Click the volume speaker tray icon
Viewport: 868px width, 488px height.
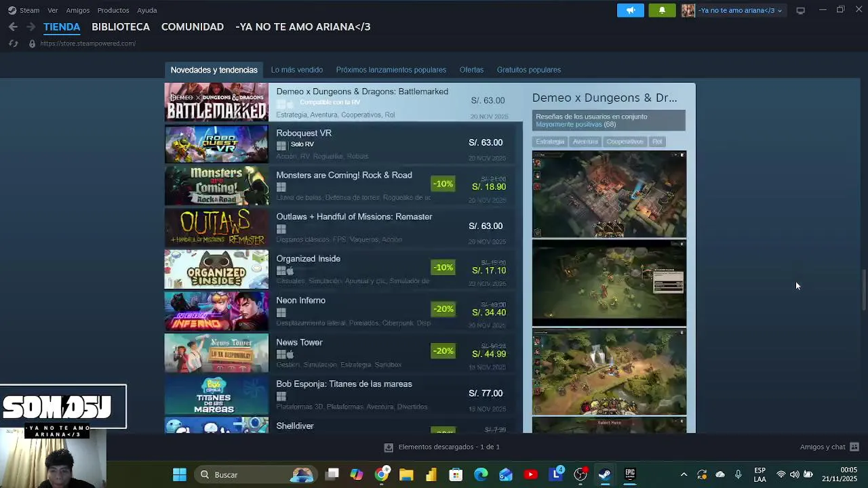point(794,474)
